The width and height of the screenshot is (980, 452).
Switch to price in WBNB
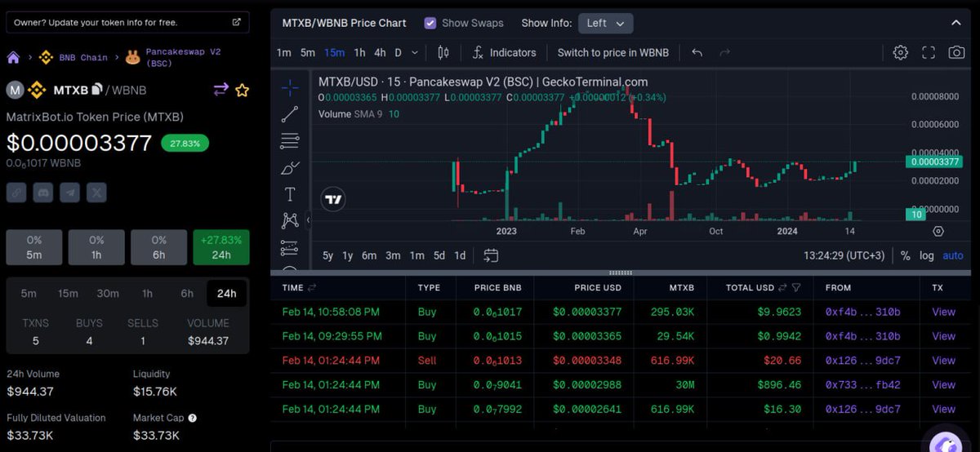(x=613, y=52)
